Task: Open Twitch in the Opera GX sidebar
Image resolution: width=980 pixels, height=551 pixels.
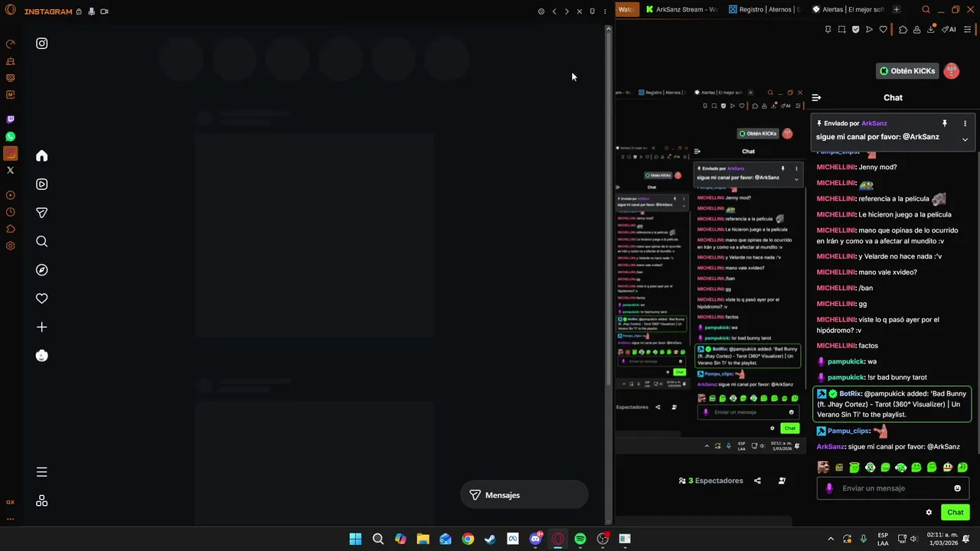Action: point(11,119)
